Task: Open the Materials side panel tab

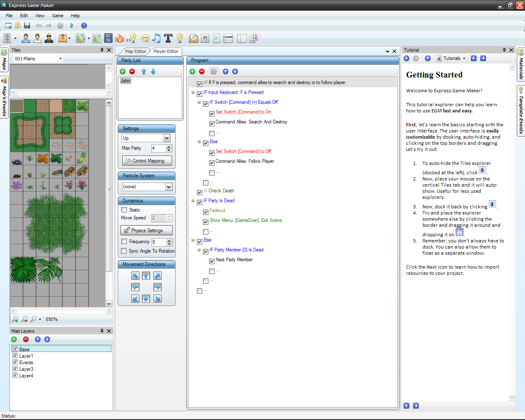Action: tap(521, 64)
